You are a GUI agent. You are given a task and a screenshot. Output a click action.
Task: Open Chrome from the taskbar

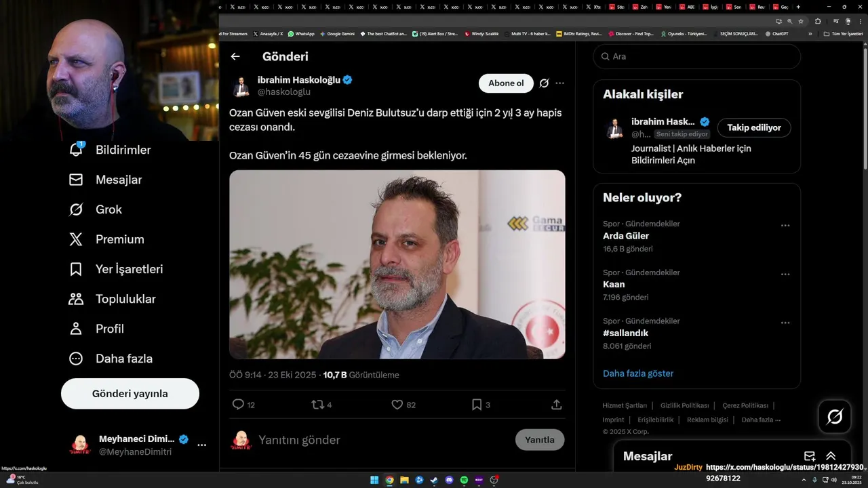(389, 480)
